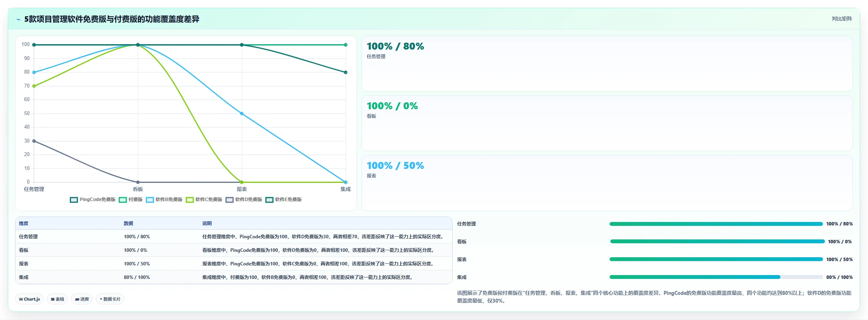
Task: Click the summary paragraph starting with 该图展示了
Action: [x=654, y=297]
